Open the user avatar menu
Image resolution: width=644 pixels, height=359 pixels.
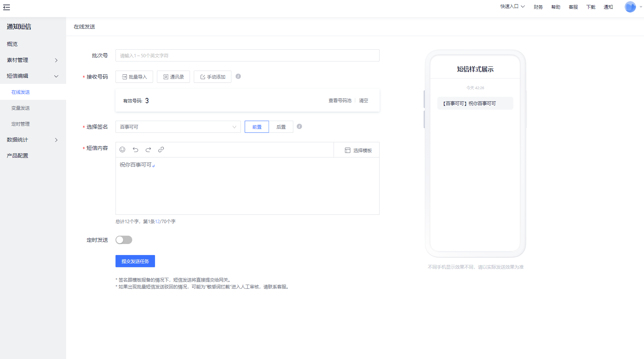(x=630, y=7)
